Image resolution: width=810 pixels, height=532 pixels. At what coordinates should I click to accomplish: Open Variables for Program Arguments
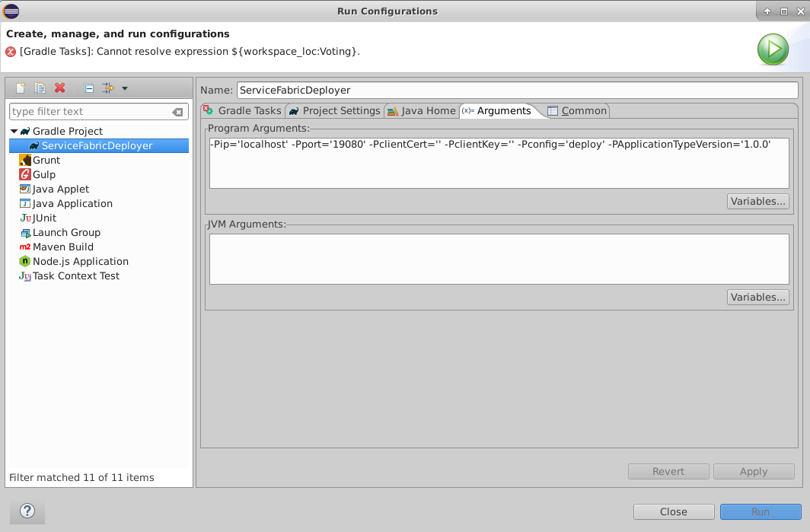757,201
